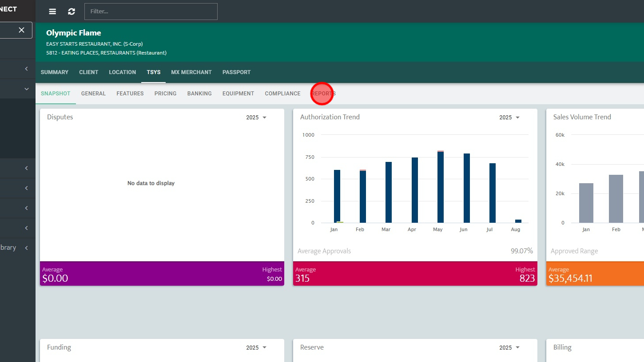
Task: Open the Funding year 2025 dropdown
Action: click(256, 348)
